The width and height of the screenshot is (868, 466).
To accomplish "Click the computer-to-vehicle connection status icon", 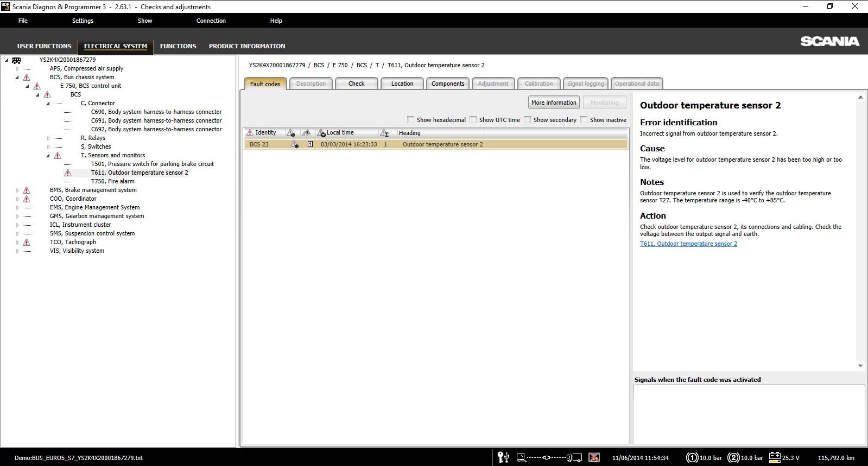I will (548, 457).
